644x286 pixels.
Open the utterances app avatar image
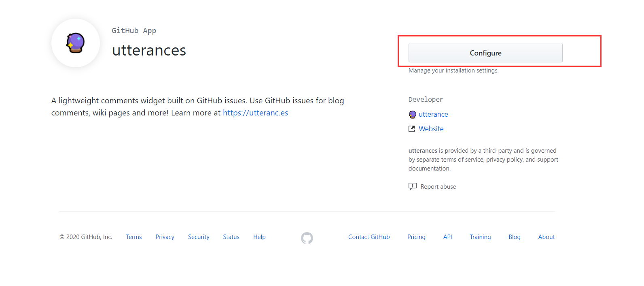(76, 43)
